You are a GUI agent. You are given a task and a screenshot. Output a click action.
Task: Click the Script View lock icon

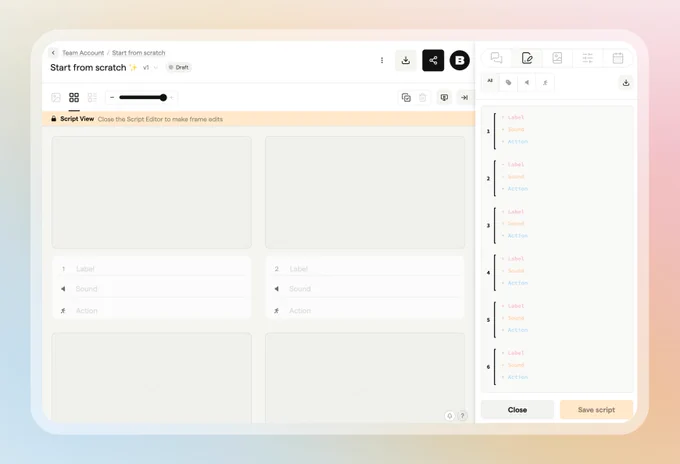click(x=53, y=118)
